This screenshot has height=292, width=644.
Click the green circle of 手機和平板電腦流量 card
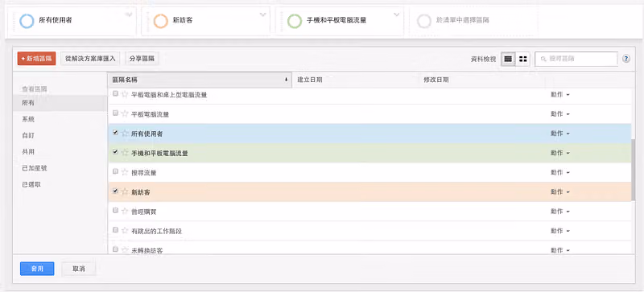[295, 21]
